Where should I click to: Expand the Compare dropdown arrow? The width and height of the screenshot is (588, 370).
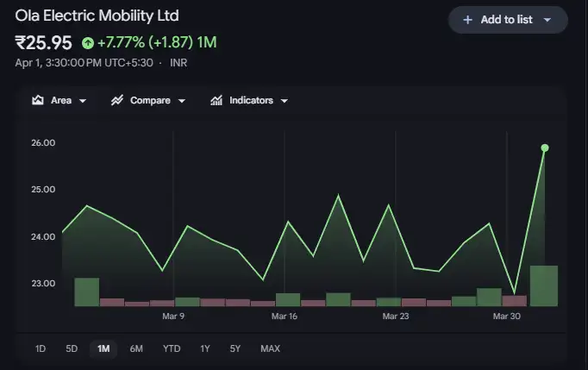click(x=182, y=101)
